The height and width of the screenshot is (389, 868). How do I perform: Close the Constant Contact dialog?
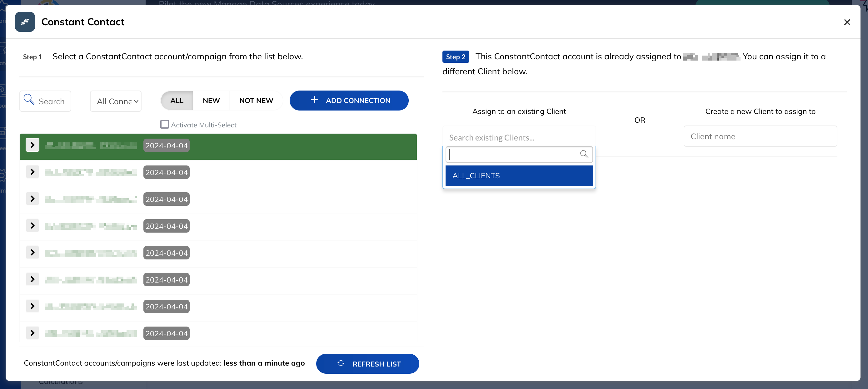point(847,22)
